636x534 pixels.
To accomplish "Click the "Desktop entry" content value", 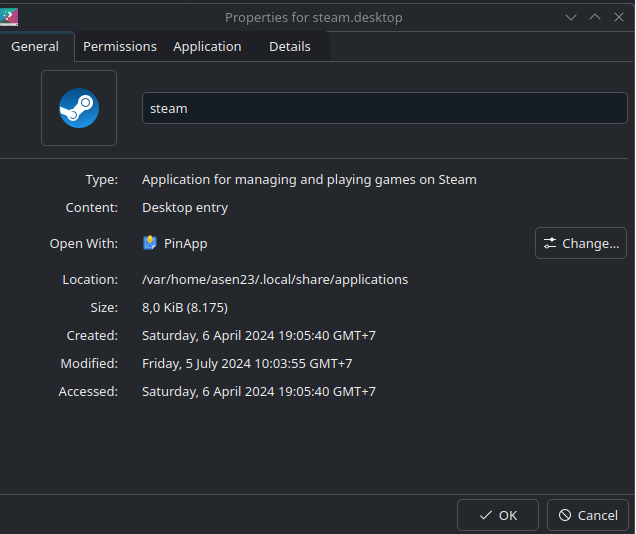I will [185, 208].
